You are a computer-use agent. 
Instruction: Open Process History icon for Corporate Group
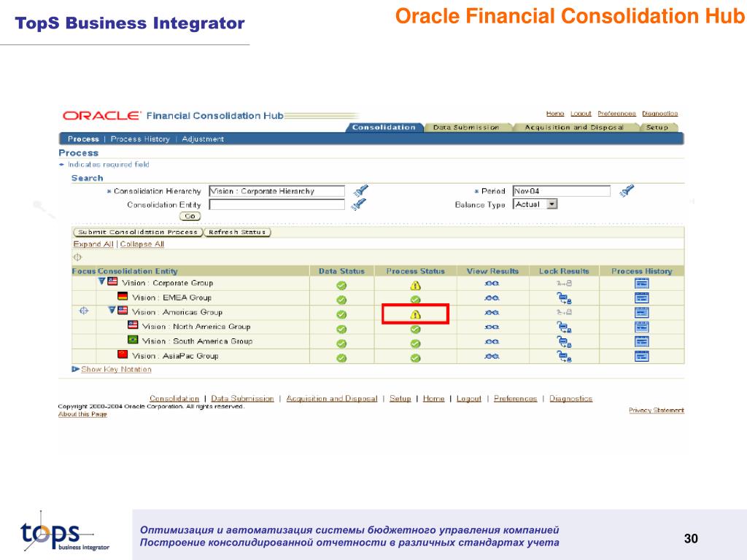click(x=642, y=284)
